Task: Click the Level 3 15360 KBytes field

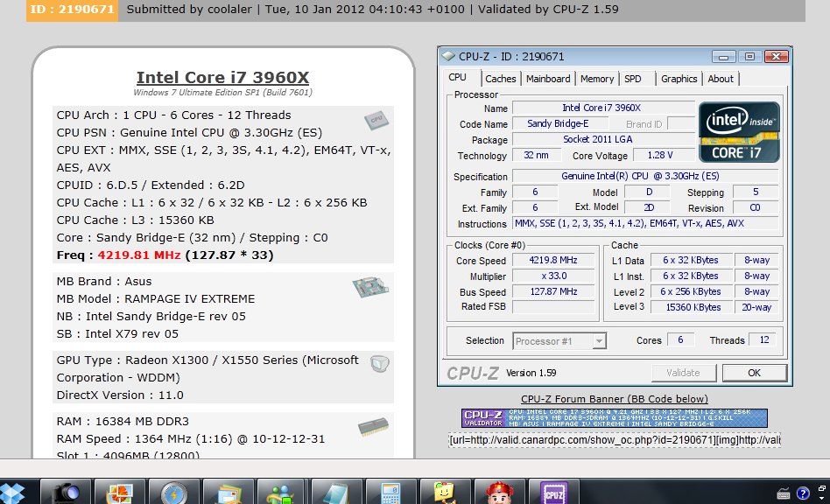Action: pyautogui.click(x=693, y=307)
